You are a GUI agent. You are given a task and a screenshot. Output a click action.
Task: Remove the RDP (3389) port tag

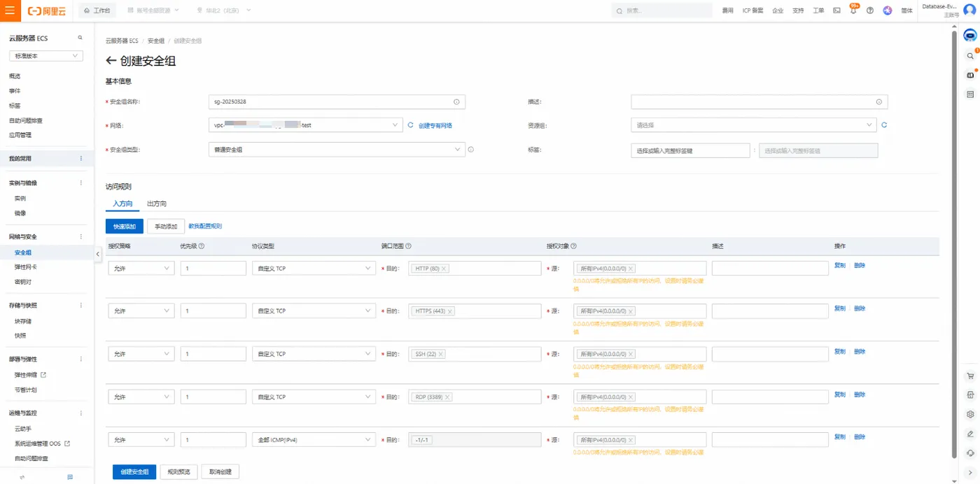coord(447,397)
